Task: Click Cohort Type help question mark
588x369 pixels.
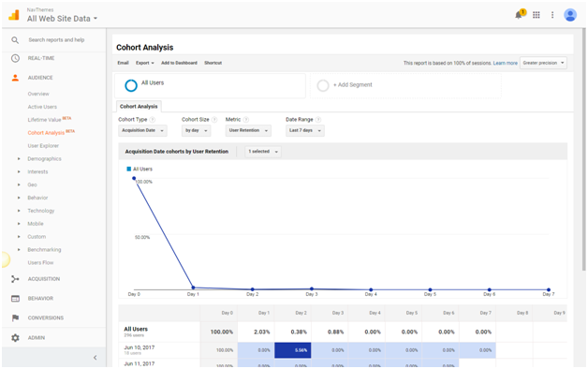Action: tap(153, 120)
